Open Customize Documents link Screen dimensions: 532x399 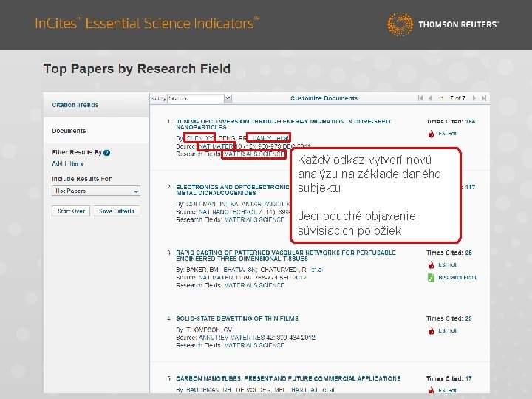pyautogui.click(x=324, y=98)
